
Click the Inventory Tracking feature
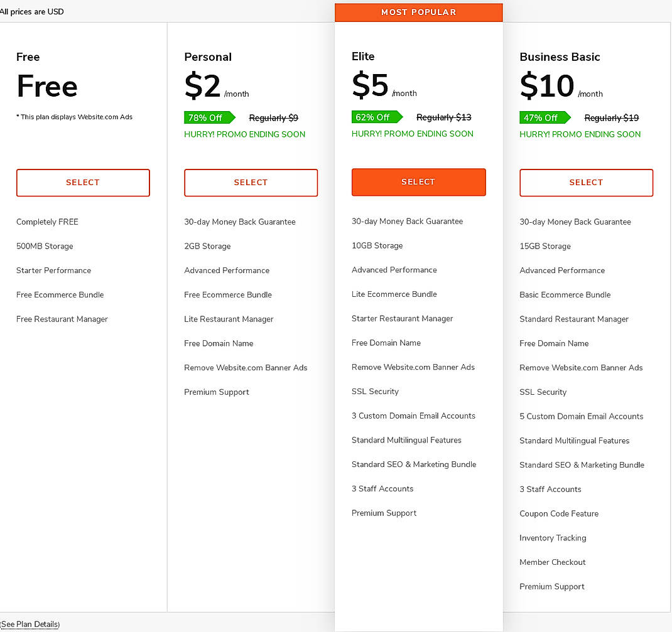[553, 538]
